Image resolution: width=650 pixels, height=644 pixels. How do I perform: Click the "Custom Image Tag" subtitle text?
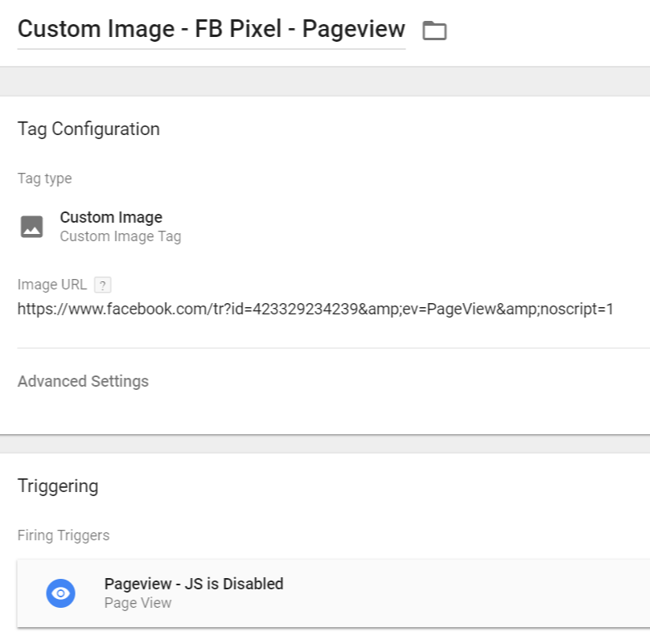tap(121, 236)
